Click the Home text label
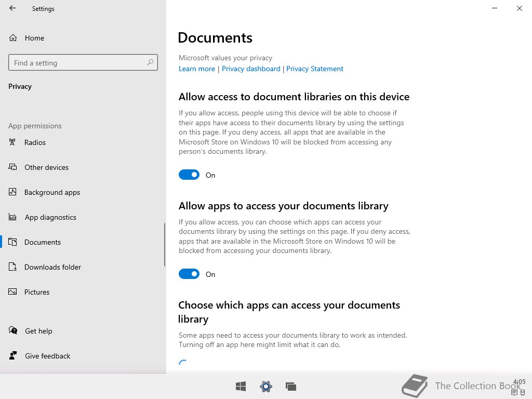The image size is (532, 399). coord(34,38)
